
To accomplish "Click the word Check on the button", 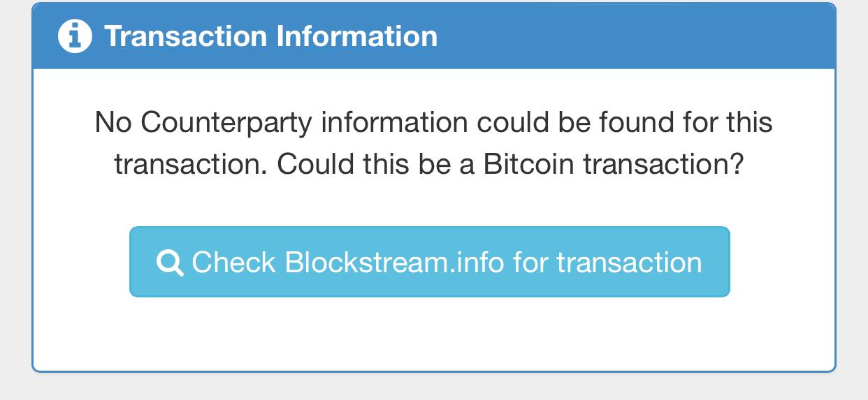I will (234, 262).
